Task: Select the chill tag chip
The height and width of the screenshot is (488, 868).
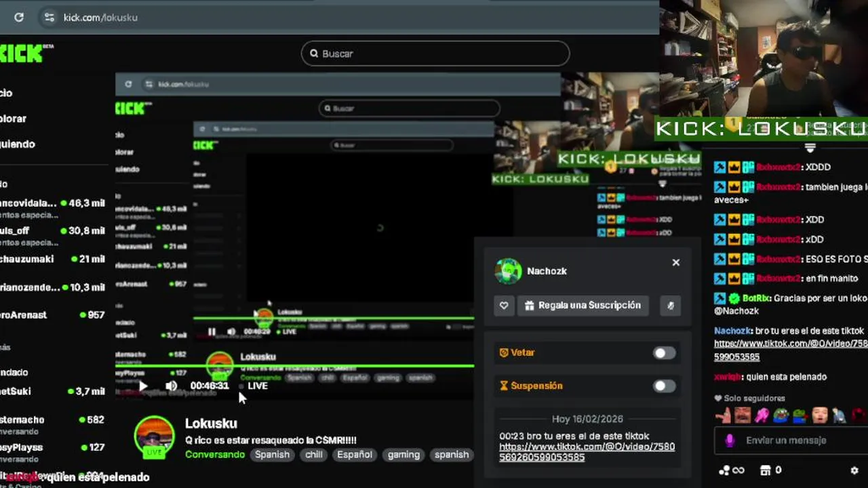Action: (314, 455)
